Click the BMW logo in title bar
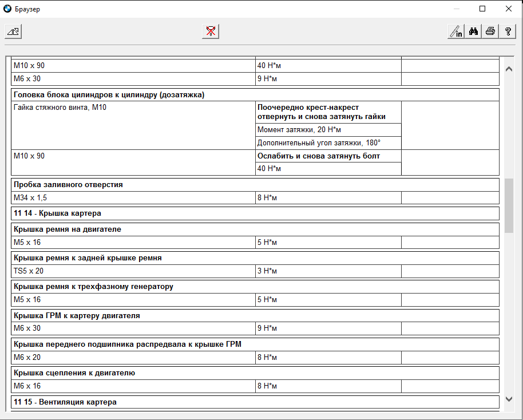523x420 pixels. point(7,9)
